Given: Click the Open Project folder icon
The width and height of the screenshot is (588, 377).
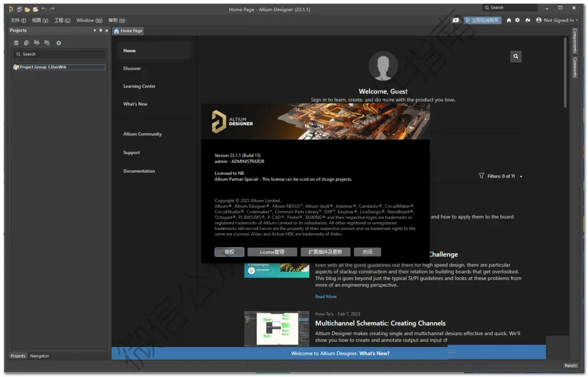Looking at the screenshot, I should 35,9.
